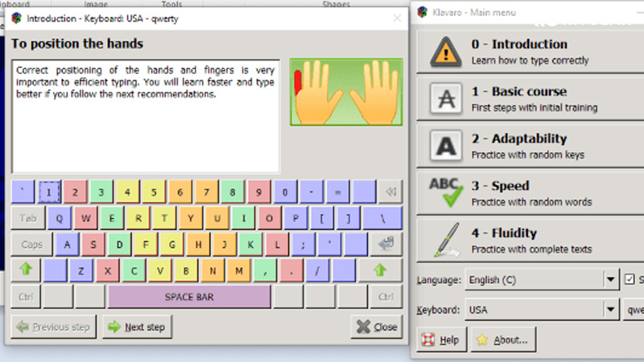This screenshot has width=644, height=362.
Task: Open the Introduction warning icon
Action: [444, 51]
